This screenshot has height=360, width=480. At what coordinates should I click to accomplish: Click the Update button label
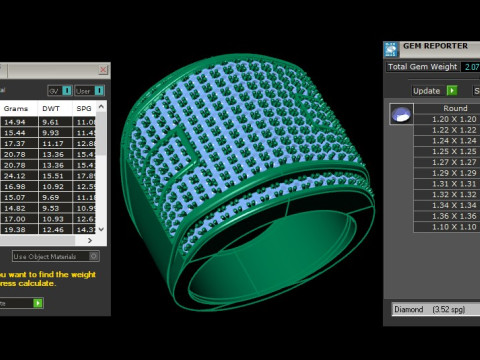pyautogui.click(x=426, y=91)
